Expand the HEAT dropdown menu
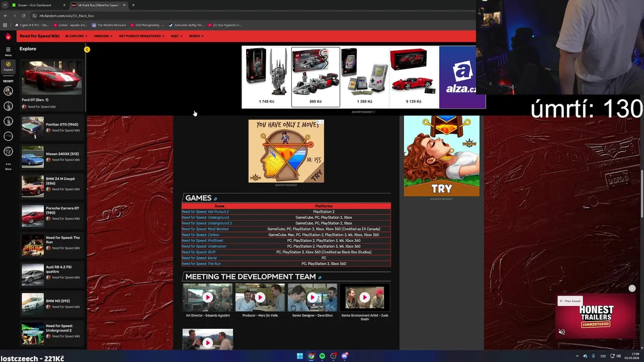The height and width of the screenshot is (362, 644). pos(177,36)
